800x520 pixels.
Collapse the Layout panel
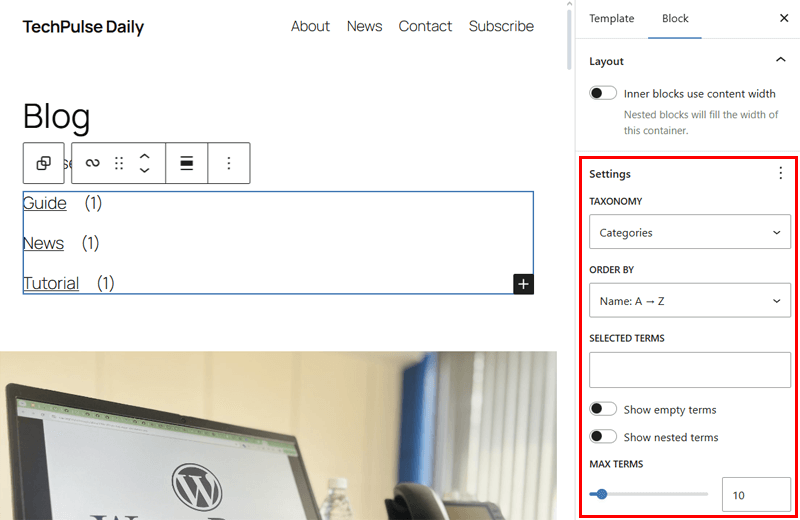pyautogui.click(x=781, y=60)
